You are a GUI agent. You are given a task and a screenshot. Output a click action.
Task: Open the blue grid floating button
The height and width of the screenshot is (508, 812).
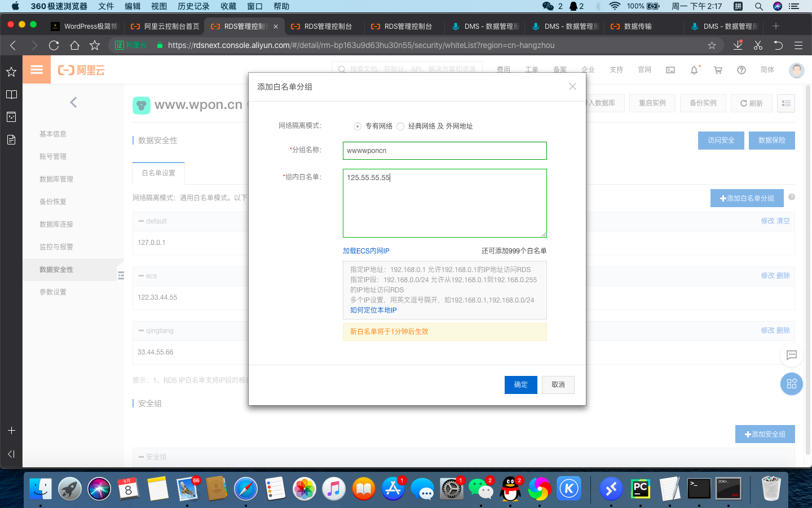[x=792, y=384]
